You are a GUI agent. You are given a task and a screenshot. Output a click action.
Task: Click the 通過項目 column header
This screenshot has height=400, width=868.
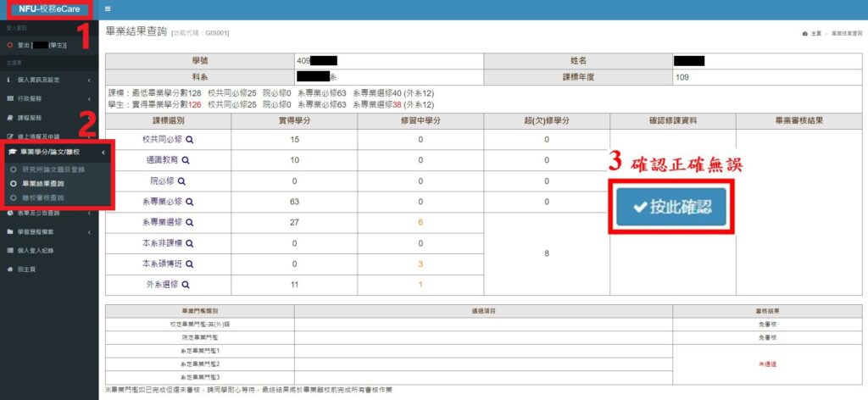click(x=483, y=312)
